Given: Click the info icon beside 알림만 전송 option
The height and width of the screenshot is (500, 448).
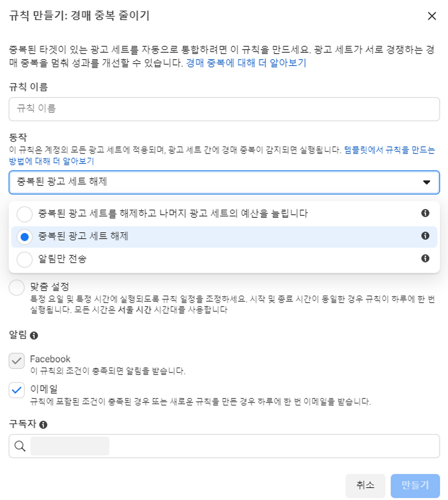Looking at the screenshot, I should 425,259.
